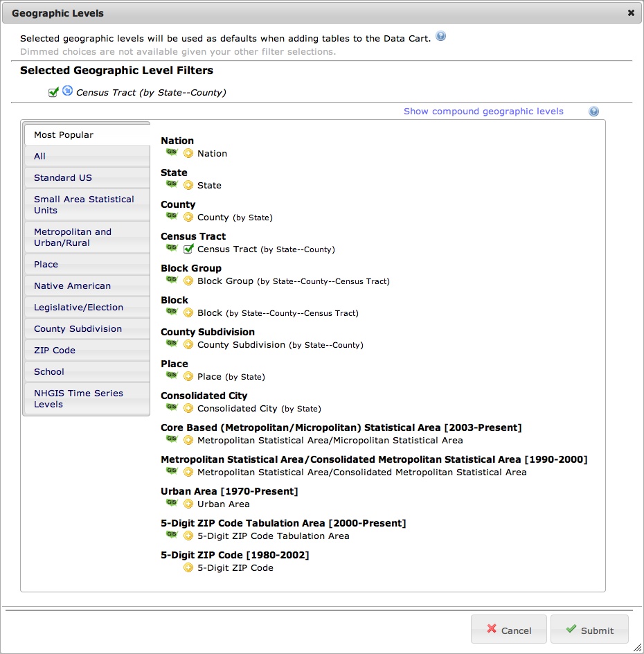
Task: Click the plus icon for 5-Digit ZIP Code
Action: (188, 567)
